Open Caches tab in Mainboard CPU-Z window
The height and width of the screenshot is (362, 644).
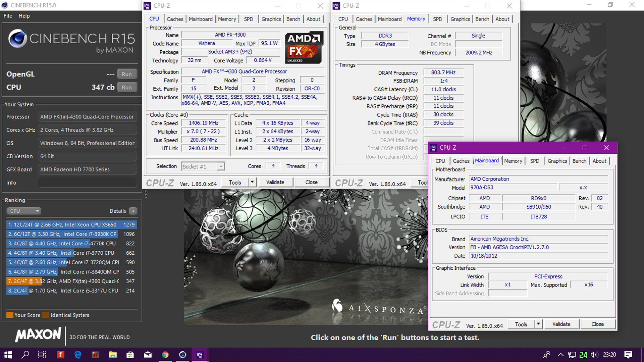tap(461, 161)
